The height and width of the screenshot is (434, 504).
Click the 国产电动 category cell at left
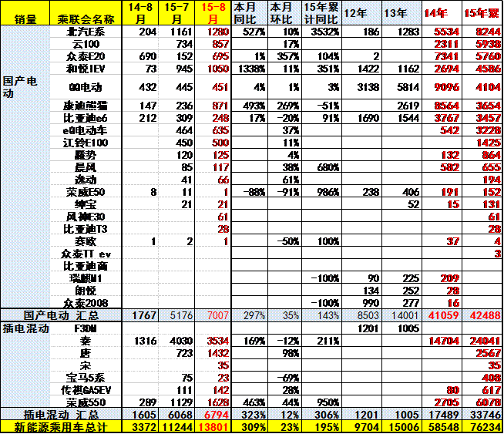pos(22,87)
